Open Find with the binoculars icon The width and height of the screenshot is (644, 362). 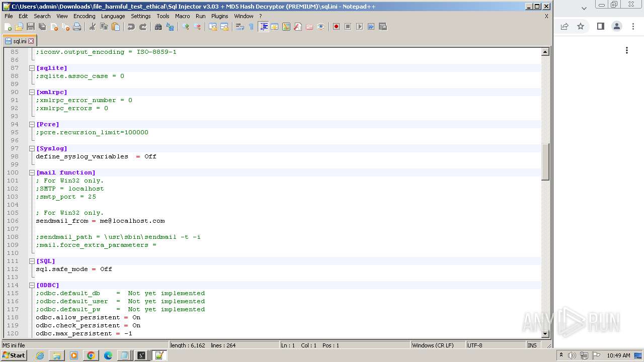coord(158,27)
